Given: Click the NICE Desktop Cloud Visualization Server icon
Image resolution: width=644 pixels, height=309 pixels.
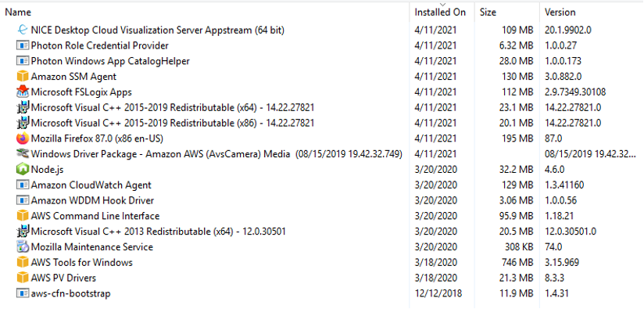Looking at the screenshot, I should (23, 30).
